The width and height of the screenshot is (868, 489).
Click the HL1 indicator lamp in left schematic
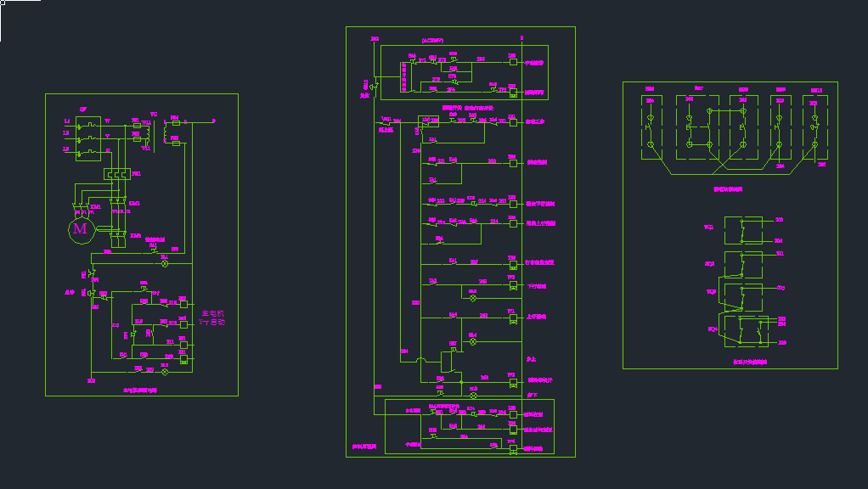(x=165, y=263)
